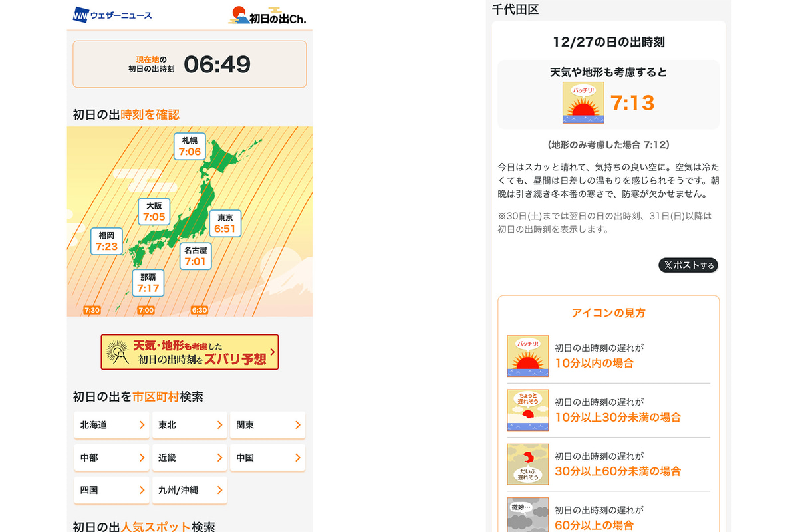The width and height of the screenshot is (798, 532).
Task: Open the 九州/沖縄 region list
Action: tap(190, 490)
